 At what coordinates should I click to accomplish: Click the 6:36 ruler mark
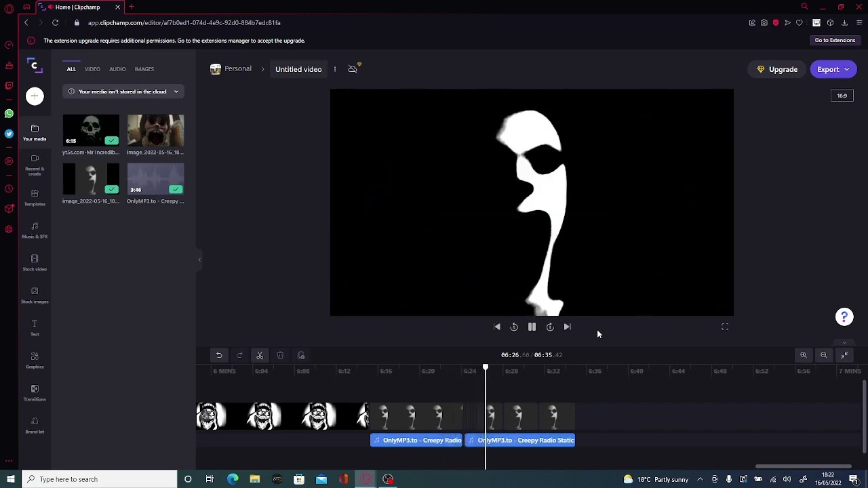click(x=595, y=371)
